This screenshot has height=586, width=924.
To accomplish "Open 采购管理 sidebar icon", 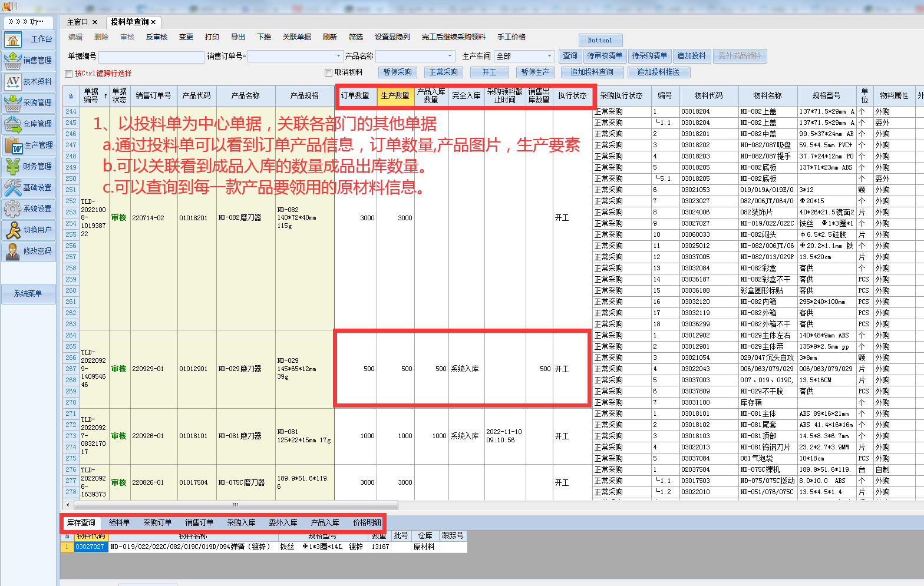I will (13, 103).
